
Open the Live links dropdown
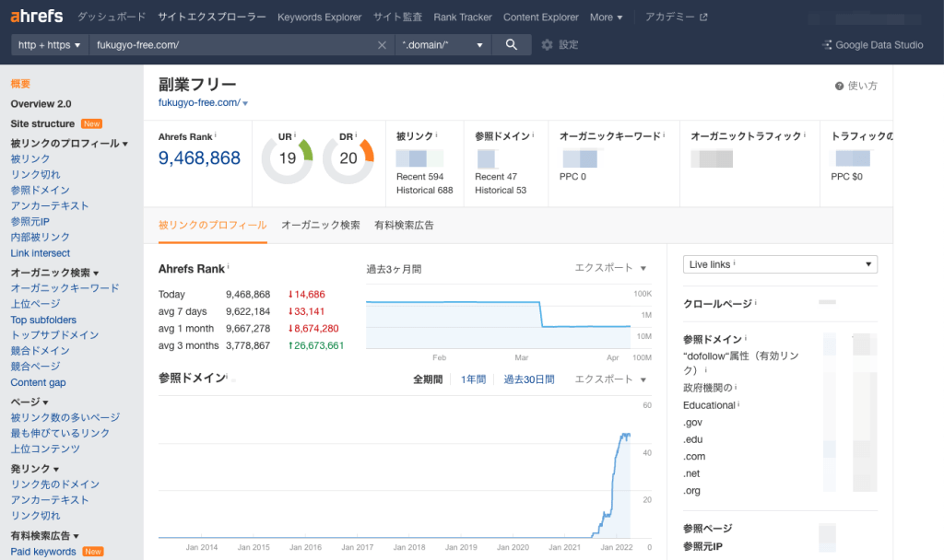pyautogui.click(x=780, y=264)
